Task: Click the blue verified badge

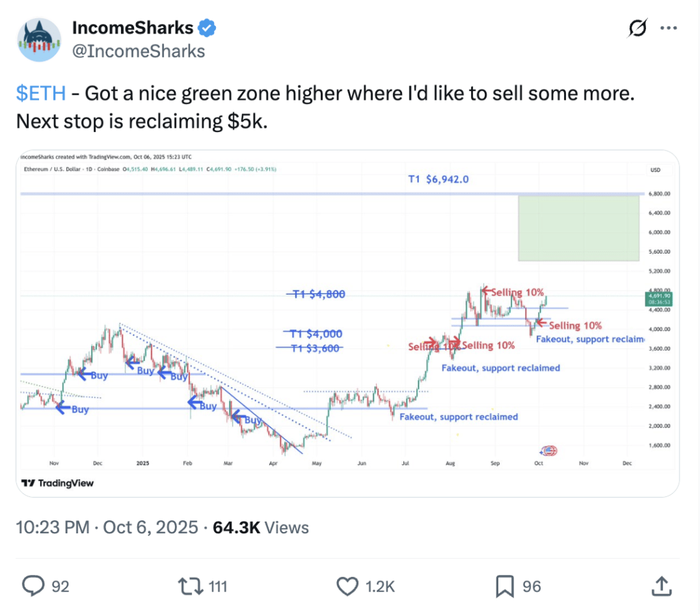Action: (207, 28)
